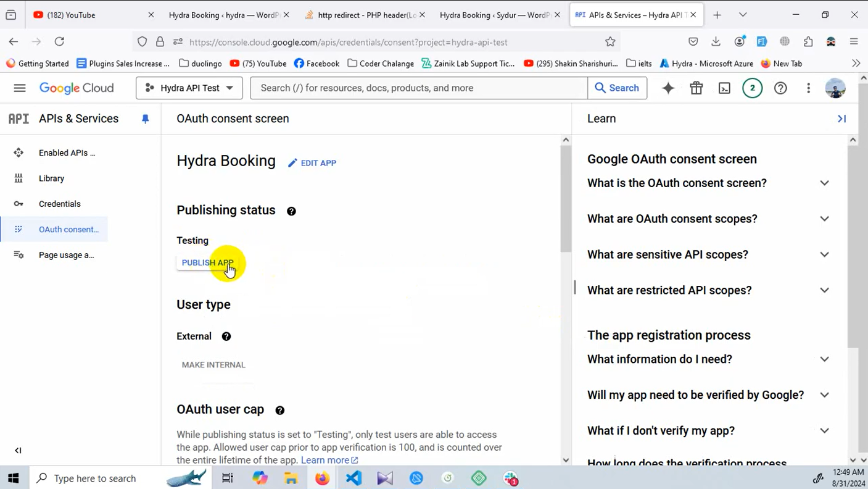Show more bookmarks overflow chevron
868x489 pixels.
(856, 63)
